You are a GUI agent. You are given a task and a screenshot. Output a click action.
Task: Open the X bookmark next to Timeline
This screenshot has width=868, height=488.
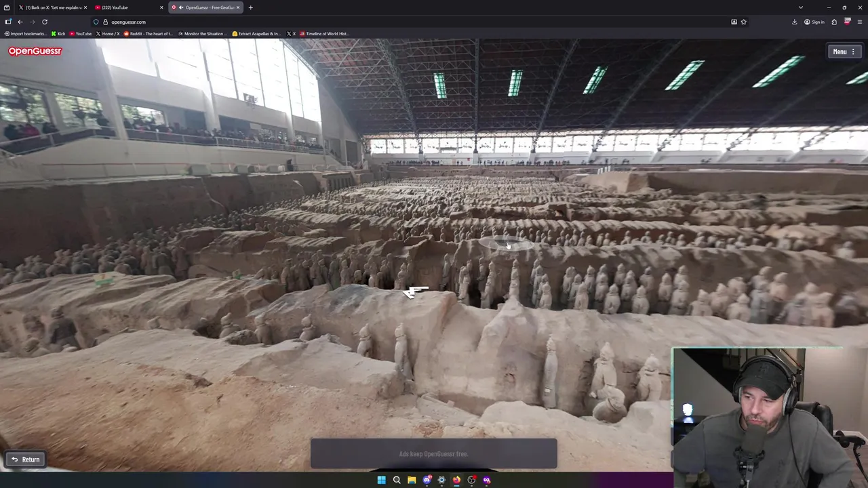(291, 33)
